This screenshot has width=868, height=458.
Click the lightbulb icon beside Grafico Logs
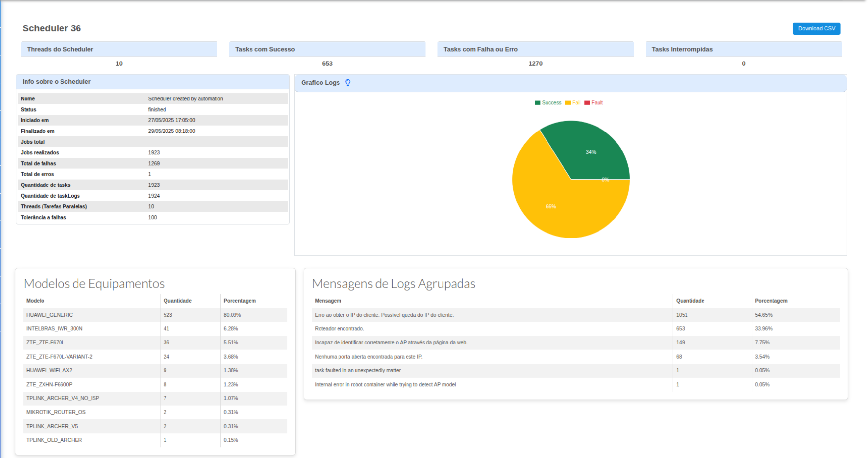click(x=348, y=82)
